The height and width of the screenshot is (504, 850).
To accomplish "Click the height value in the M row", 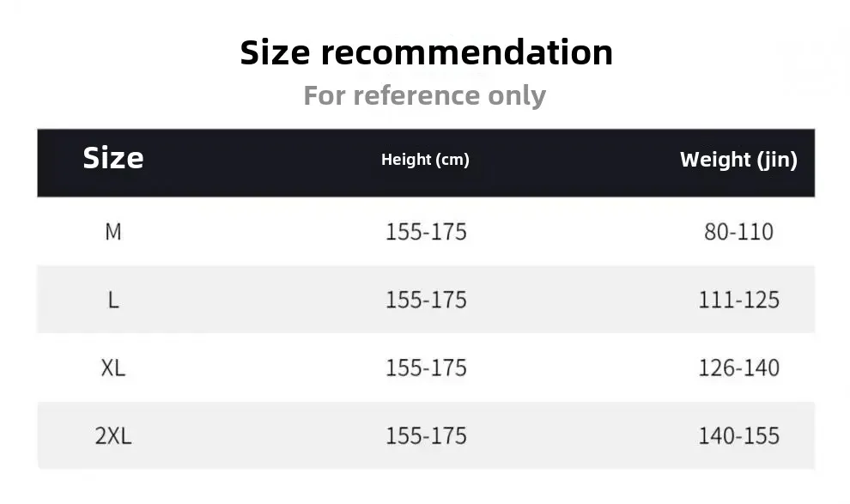I will [426, 232].
